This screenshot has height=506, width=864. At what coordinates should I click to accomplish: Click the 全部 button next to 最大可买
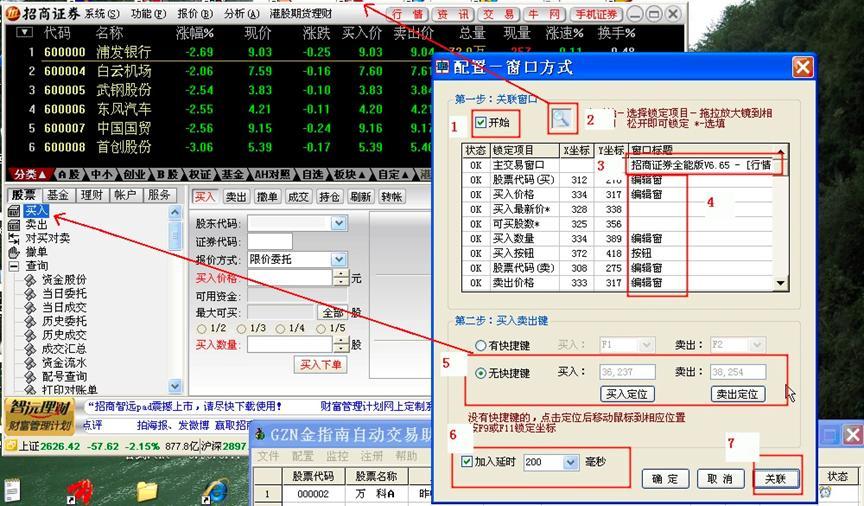point(333,313)
